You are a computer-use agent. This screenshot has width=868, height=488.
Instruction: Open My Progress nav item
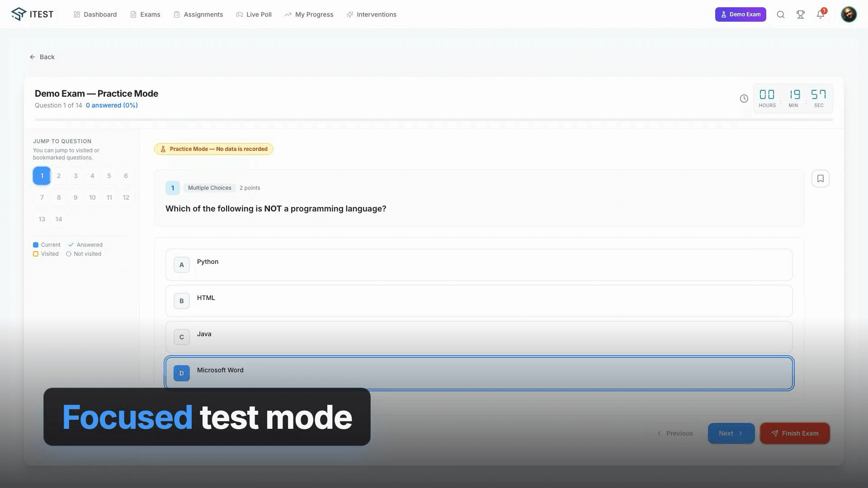[309, 14]
